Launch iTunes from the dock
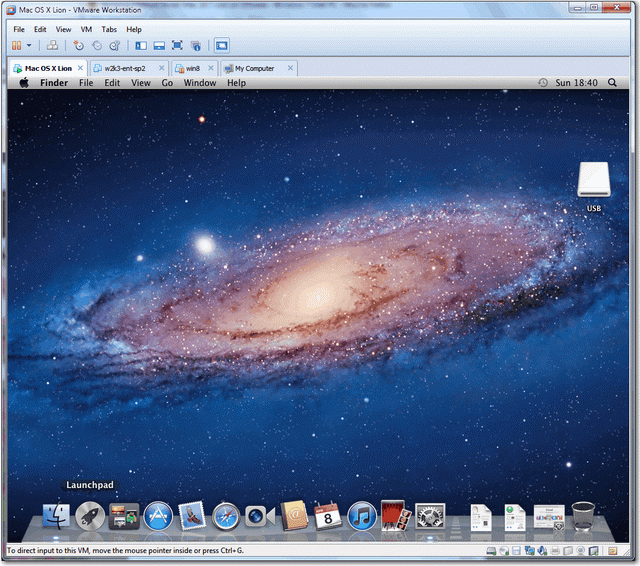 pyautogui.click(x=362, y=516)
